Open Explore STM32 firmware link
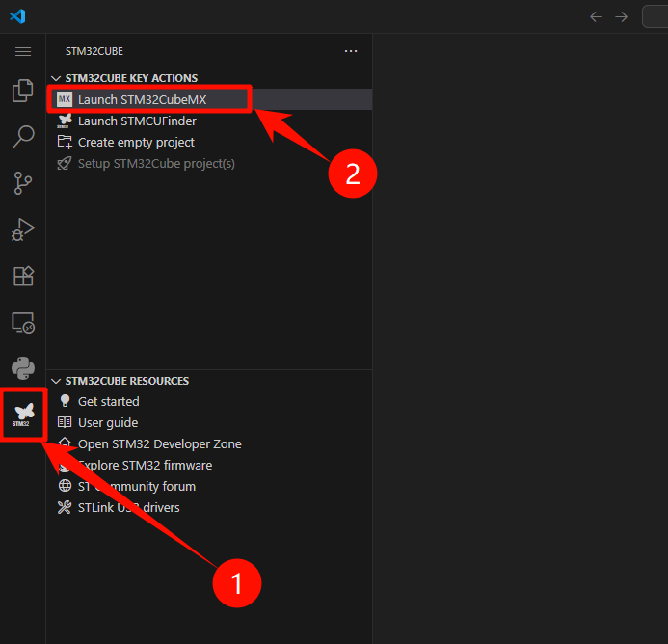The image size is (668, 644). pyautogui.click(x=209, y=465)
